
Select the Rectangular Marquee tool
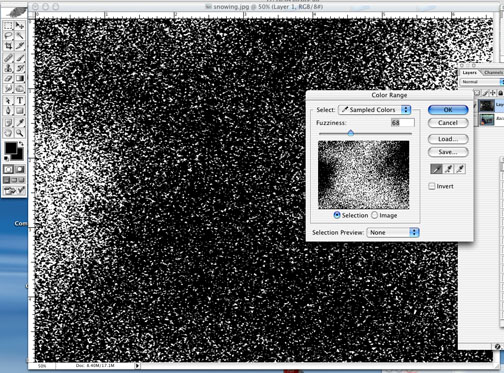[8, 26]
